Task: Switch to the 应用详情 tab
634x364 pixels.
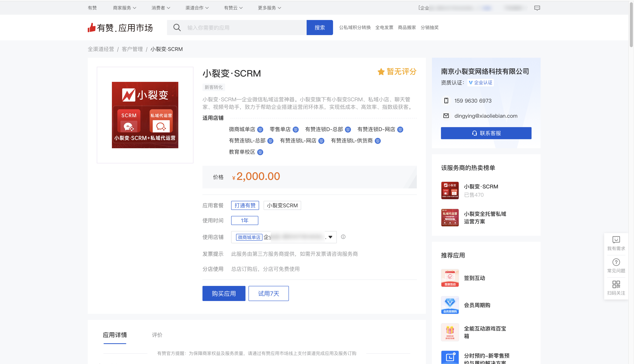Action: (x=115, y=335)
